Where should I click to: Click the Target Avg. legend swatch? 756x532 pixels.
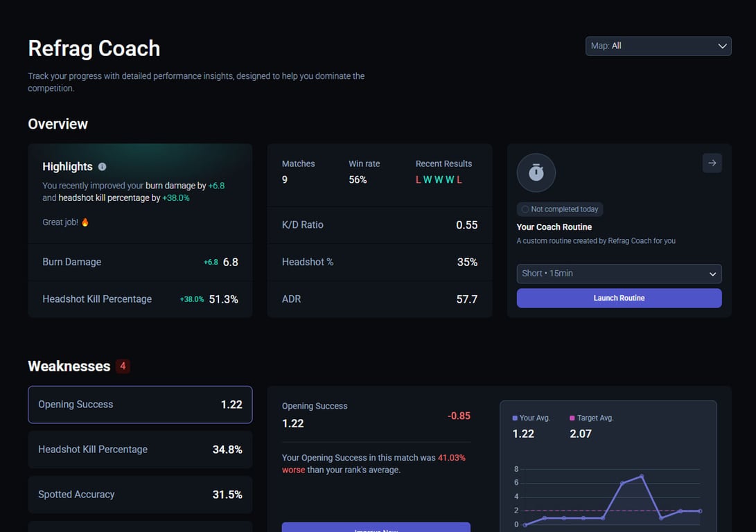tap(572, 418)
